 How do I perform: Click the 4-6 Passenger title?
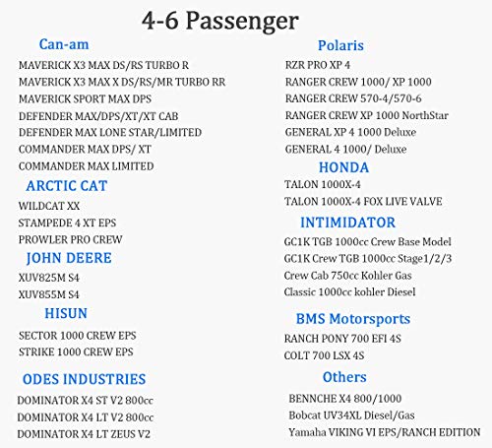220,21
